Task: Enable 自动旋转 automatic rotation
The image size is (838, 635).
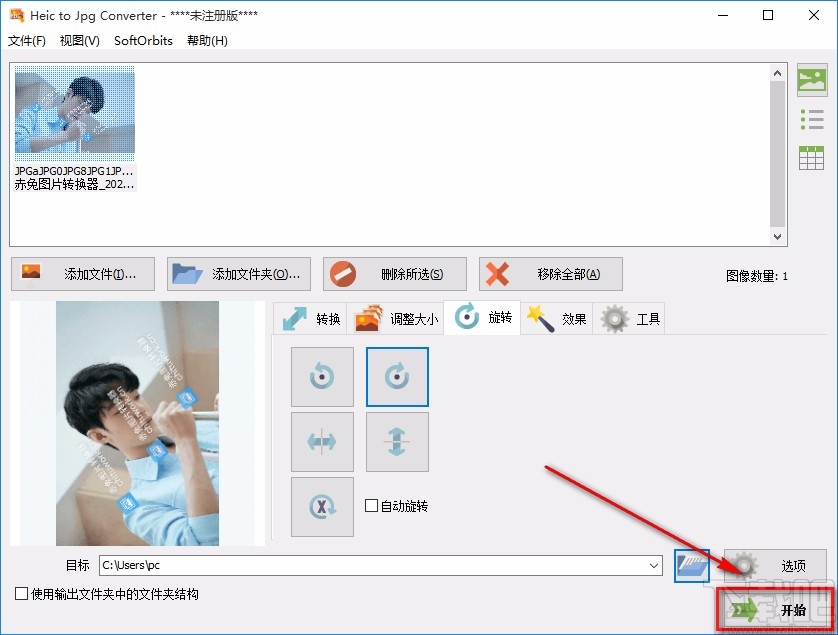Action: [x=370, y=505]
